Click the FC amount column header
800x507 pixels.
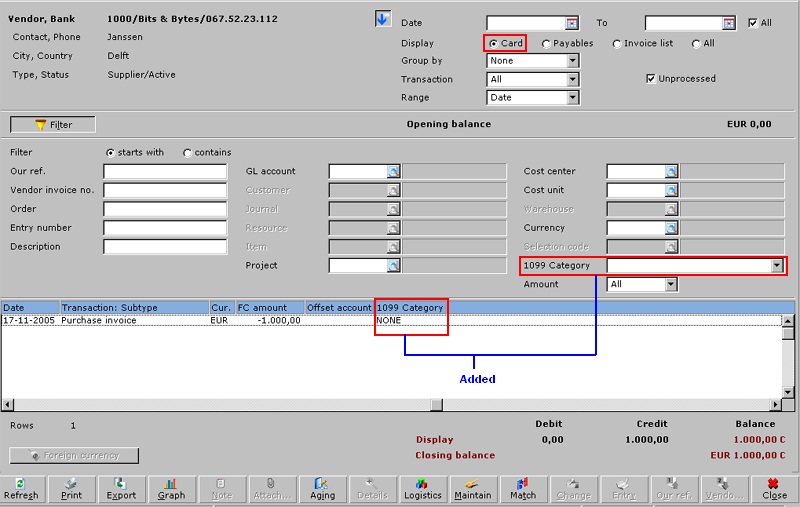pyautogui.click(x=270, y=308)
